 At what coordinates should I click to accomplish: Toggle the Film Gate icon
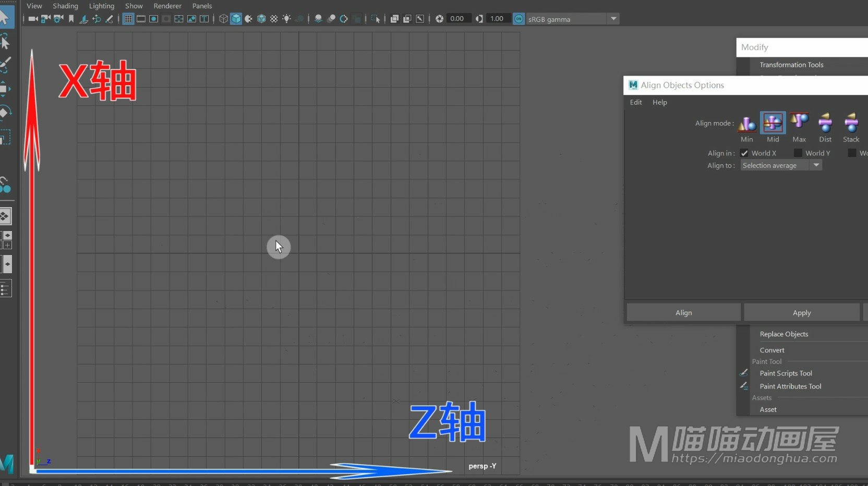tap(141, 19)
